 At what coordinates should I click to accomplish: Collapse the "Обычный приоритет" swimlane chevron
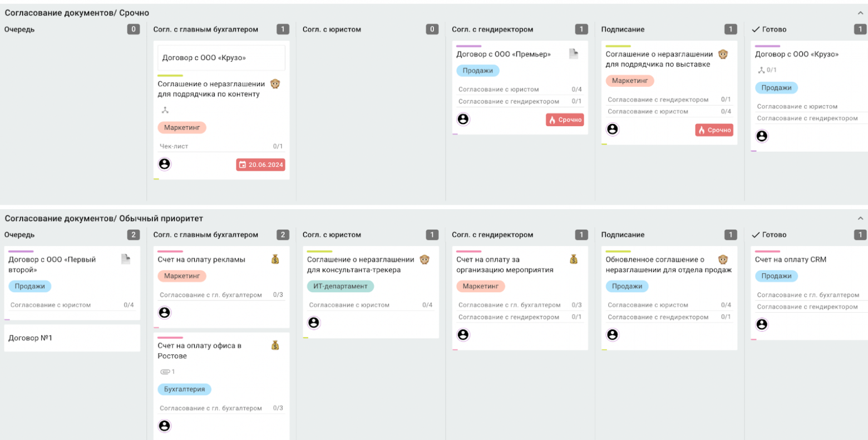tap(860, 219)
